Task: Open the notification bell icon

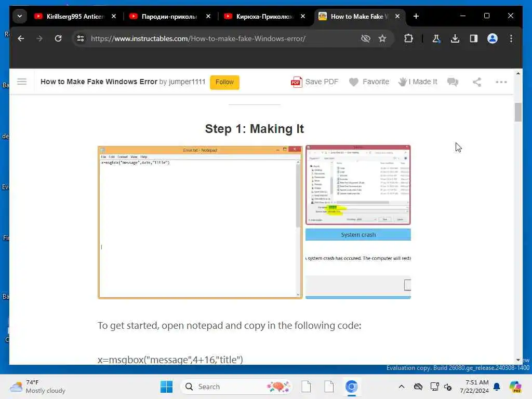Action: point(497,387)
